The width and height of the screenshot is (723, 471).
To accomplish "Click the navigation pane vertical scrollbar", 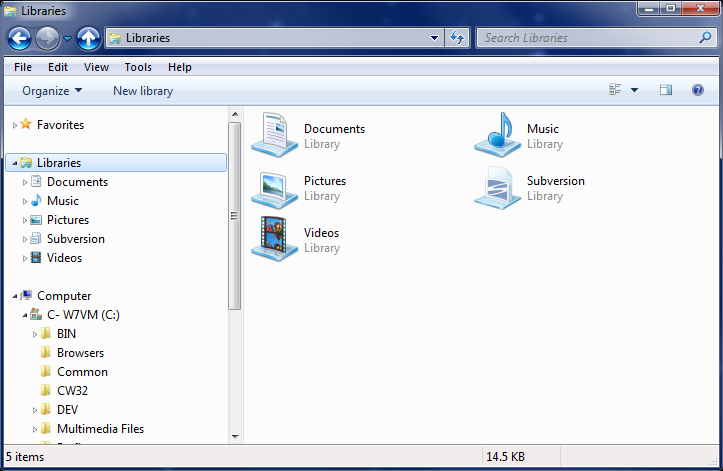I will [x=235, y=215].
